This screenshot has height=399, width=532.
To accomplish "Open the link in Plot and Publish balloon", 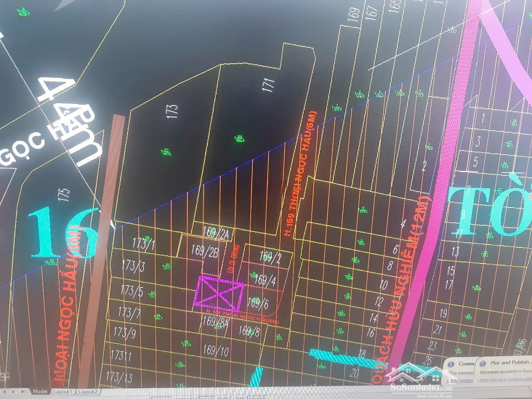I will (x=502, y=380).
